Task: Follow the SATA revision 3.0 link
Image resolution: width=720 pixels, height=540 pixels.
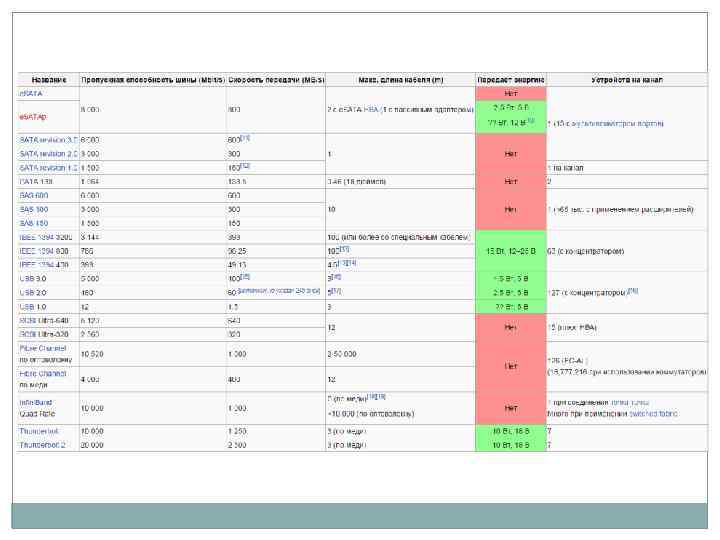Action: point(49,140)
